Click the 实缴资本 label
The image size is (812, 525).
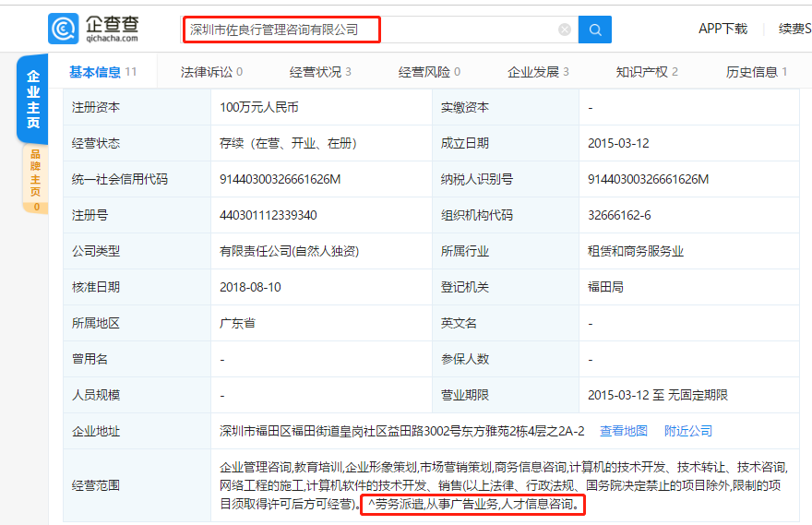tap(464, 107)
